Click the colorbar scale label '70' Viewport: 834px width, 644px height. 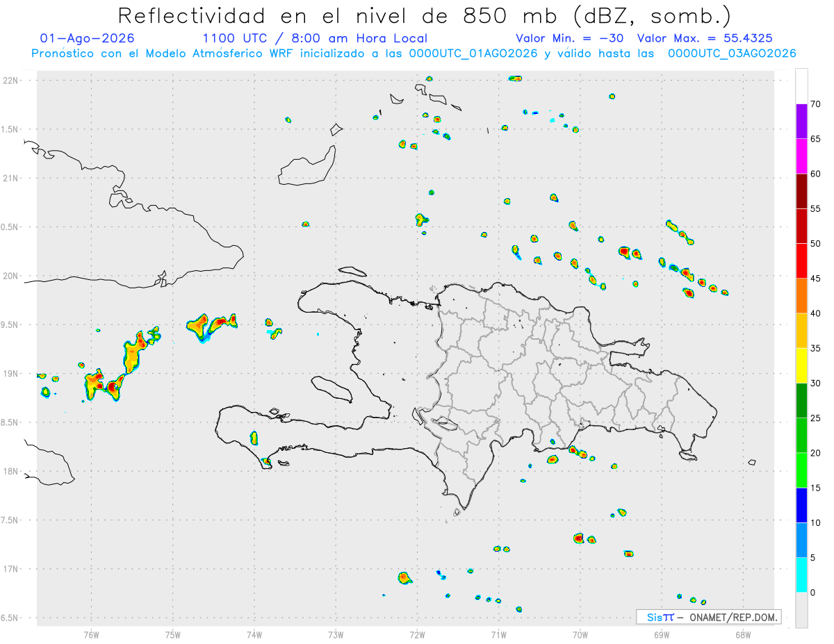pyautogui.click(x=815, y=104)
